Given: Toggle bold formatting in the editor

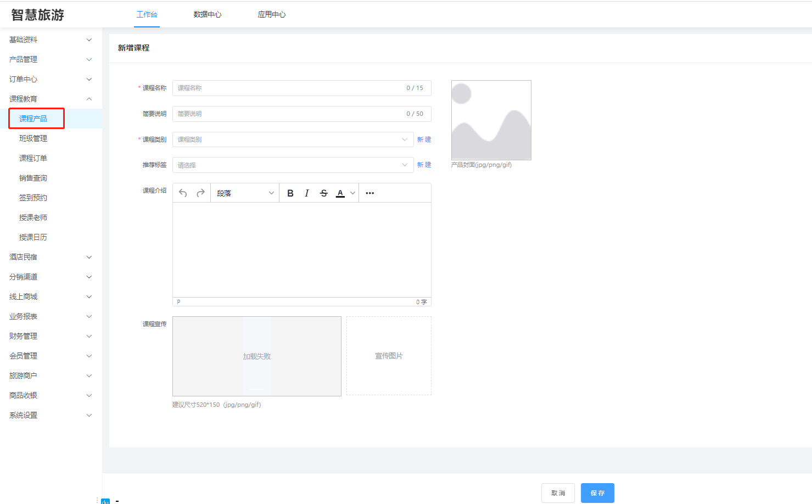Looking at the screenshot, I should click(290, 193).
